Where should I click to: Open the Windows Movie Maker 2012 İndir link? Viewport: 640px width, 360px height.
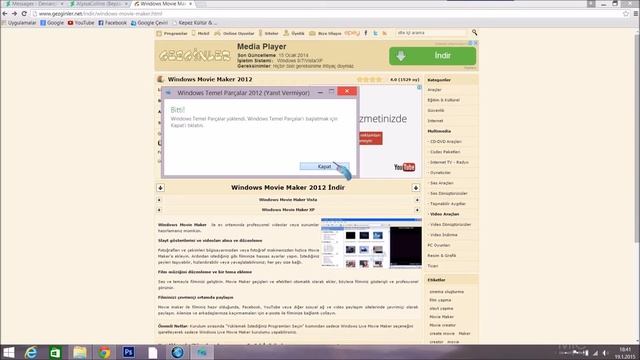click(288, 188)
